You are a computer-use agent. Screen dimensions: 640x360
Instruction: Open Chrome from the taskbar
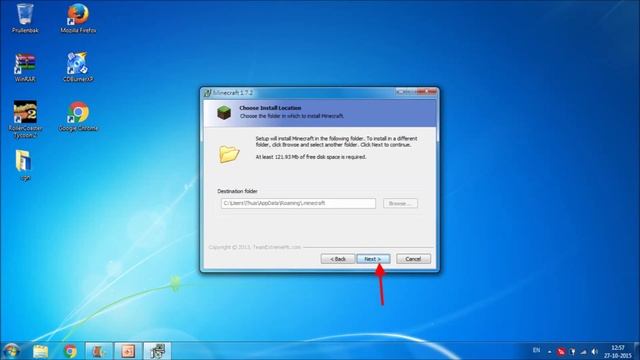tap(70, 351)
